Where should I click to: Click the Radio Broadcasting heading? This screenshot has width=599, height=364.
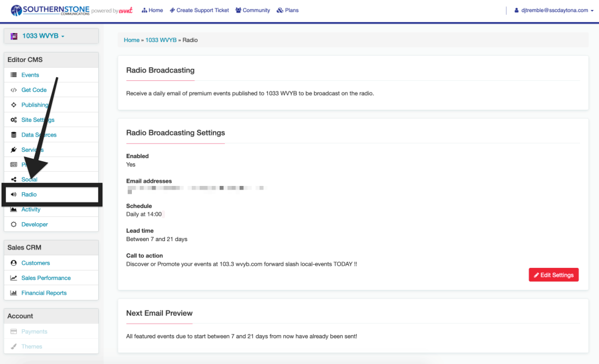(160, 70)
